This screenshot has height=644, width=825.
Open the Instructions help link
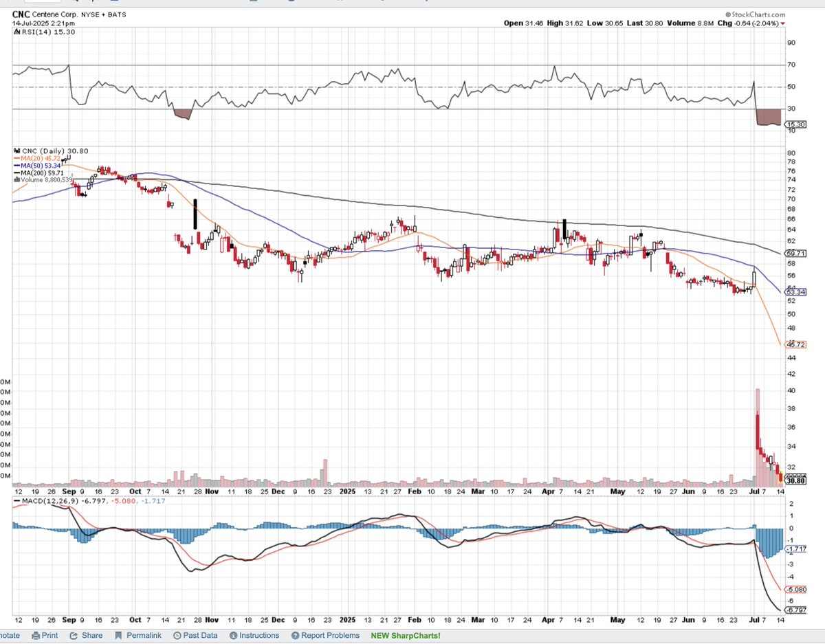tap(254, 635)
